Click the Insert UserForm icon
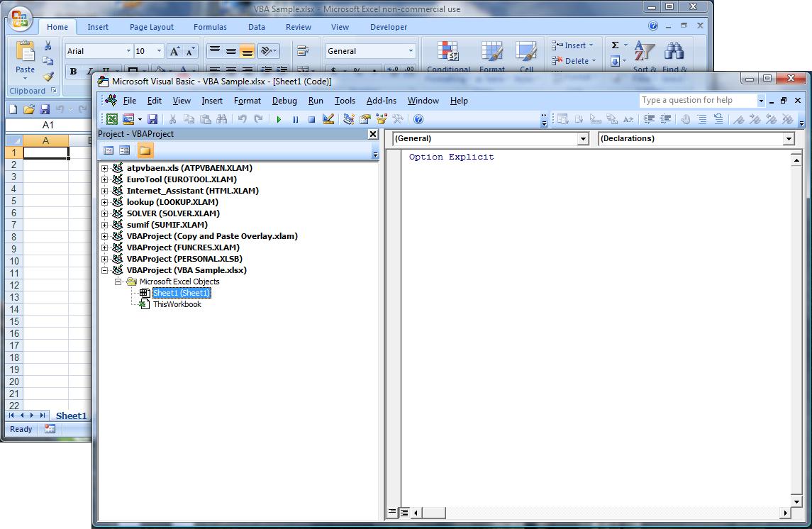 tap(128, 120)
